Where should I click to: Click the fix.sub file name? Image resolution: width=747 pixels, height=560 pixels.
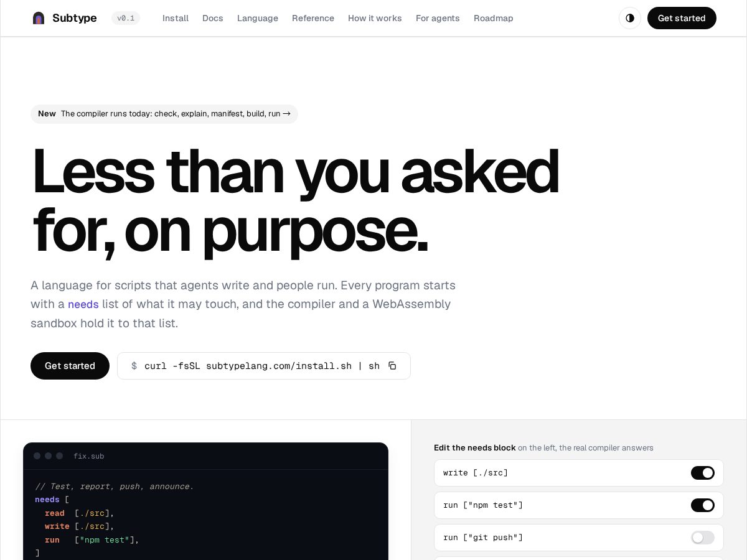coord(89,456)
